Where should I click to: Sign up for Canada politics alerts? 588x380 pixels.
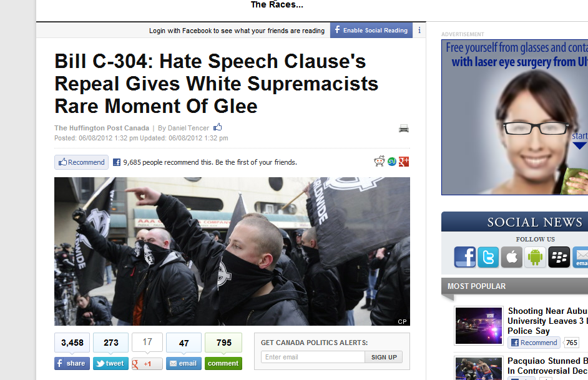[384, 357]
